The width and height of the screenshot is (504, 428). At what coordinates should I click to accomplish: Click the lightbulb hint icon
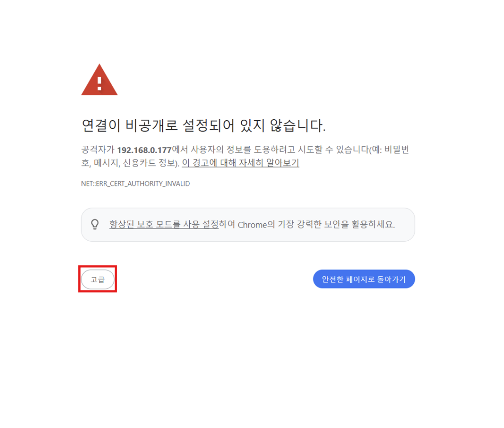[x=95, y=224]
